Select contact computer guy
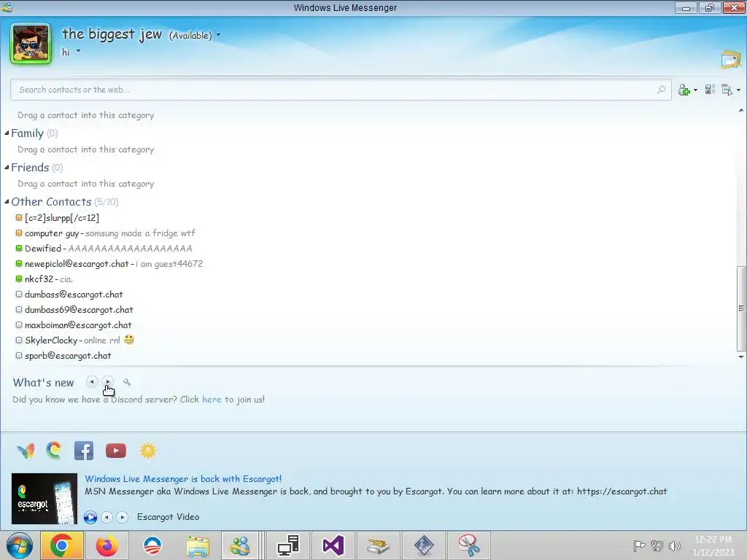 coord(52,233)
